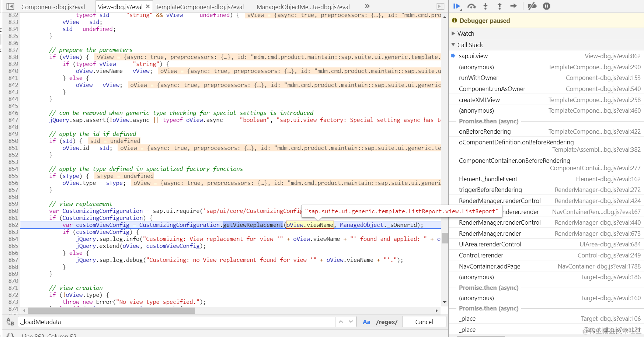
Task: Set a breakpoint on line number 872
Action: point(13,295)
